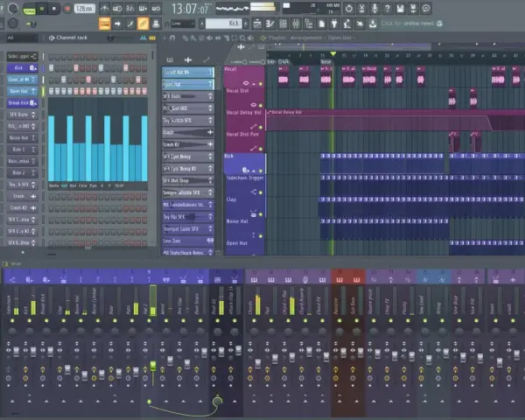525x420 pixels.
Task: Open the 'Click for online news' link
Action: click(408, 24)
